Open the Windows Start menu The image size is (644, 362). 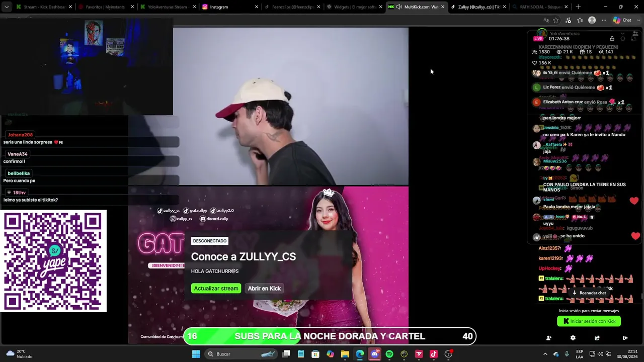(196, 354)
